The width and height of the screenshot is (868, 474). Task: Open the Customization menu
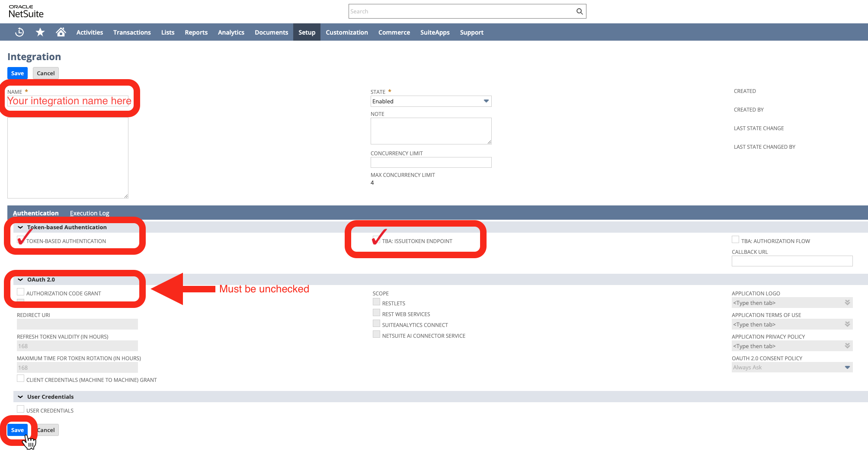(x=346, y=32)
